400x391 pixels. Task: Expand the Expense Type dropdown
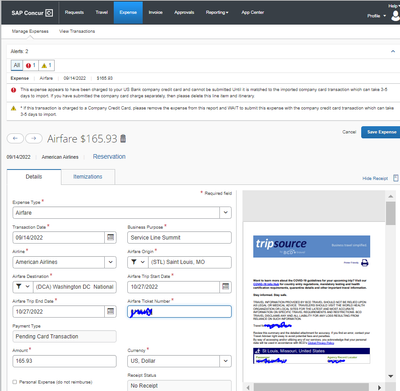pyautogui.click(x=225, y=213)
